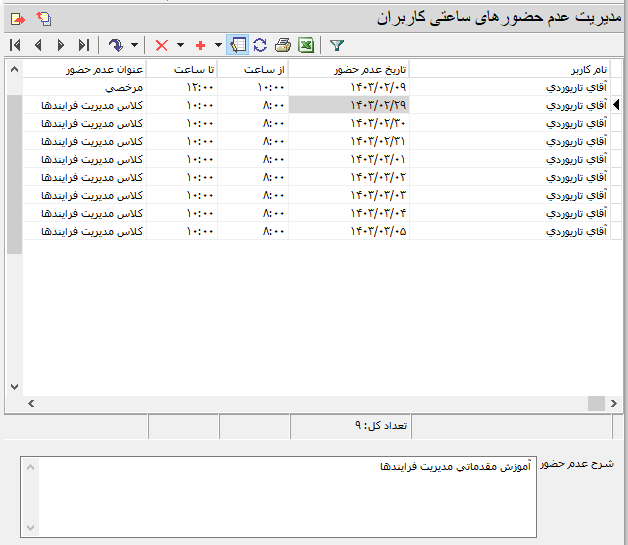Viewport: 628px width, 545px height.
Task: Open dropdown arrow next to add icon
Action: click(218, 45)
